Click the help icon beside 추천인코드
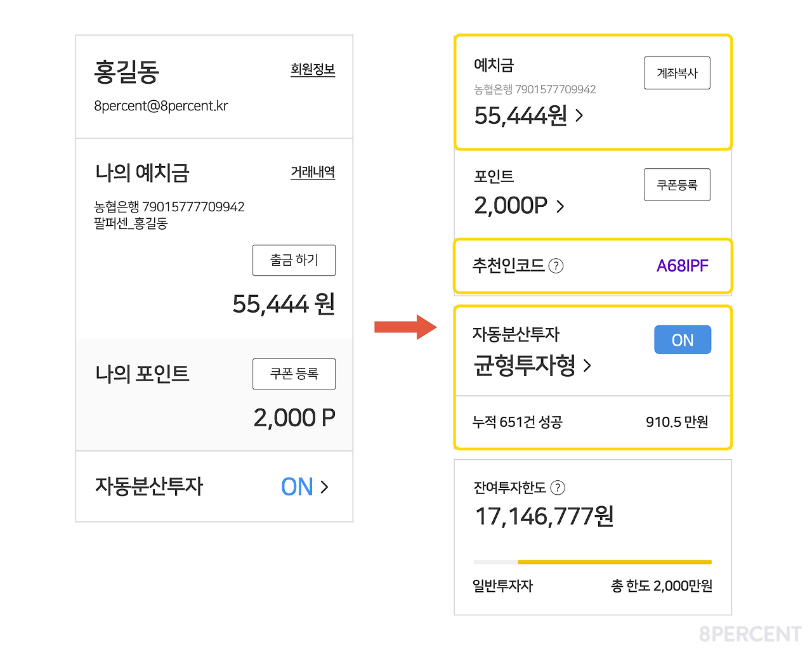 [556, 266]
